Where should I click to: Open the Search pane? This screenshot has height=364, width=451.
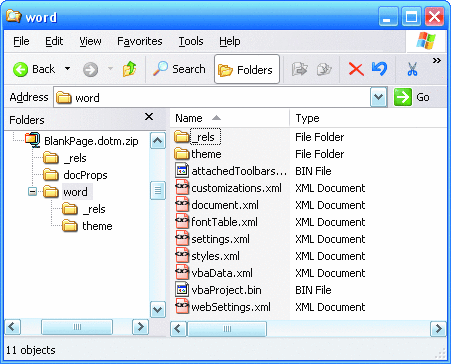(x=179, y=69)
